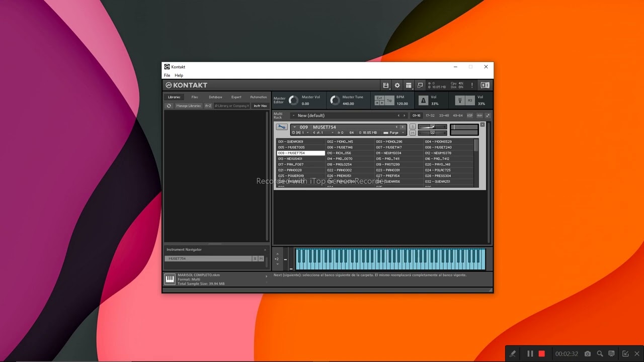Shift keyboard octave down arrow
Image resolution: width=644 pixels, height=362 pixels.
[277, 264]
